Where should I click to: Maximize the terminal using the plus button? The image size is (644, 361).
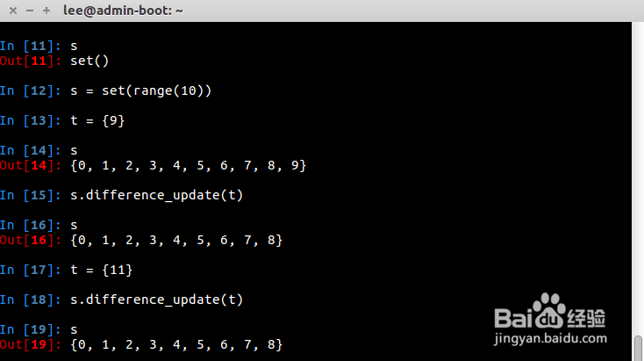(x=47, y=11)
